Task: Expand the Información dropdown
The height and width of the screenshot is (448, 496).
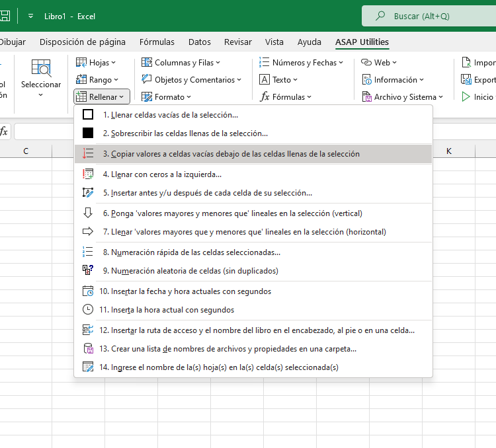Action: click(393, 80)
